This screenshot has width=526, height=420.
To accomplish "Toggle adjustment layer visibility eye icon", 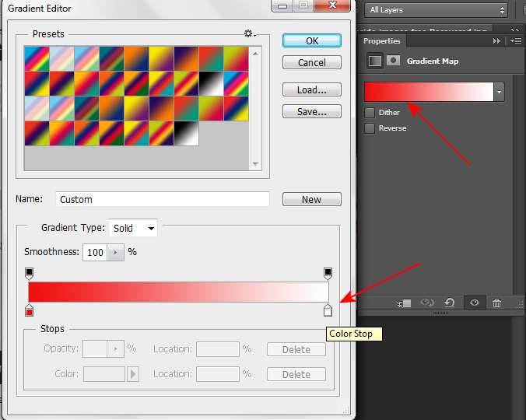I will (473, 303).
